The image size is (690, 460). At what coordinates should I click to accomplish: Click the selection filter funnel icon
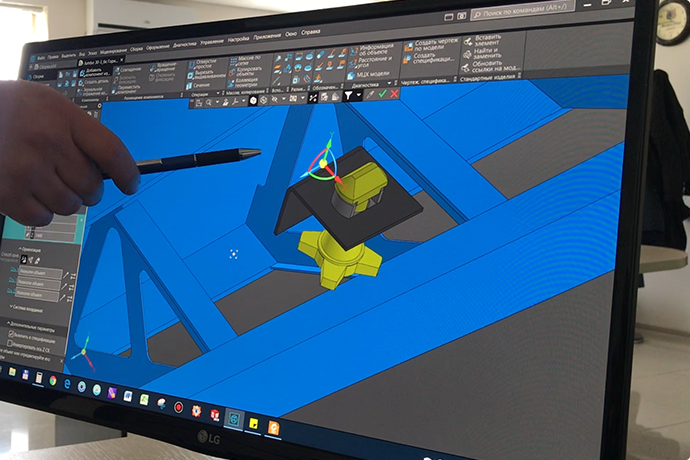pyautogui.click(x=351, y=96)
